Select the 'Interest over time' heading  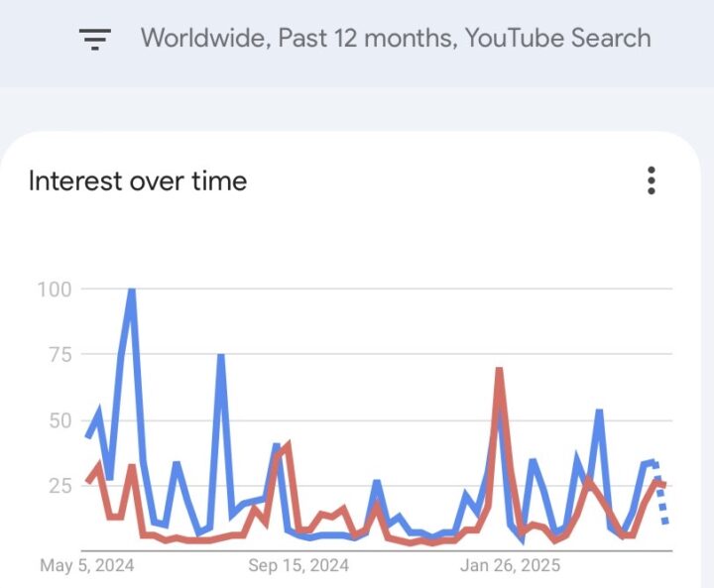click(138, 181)
